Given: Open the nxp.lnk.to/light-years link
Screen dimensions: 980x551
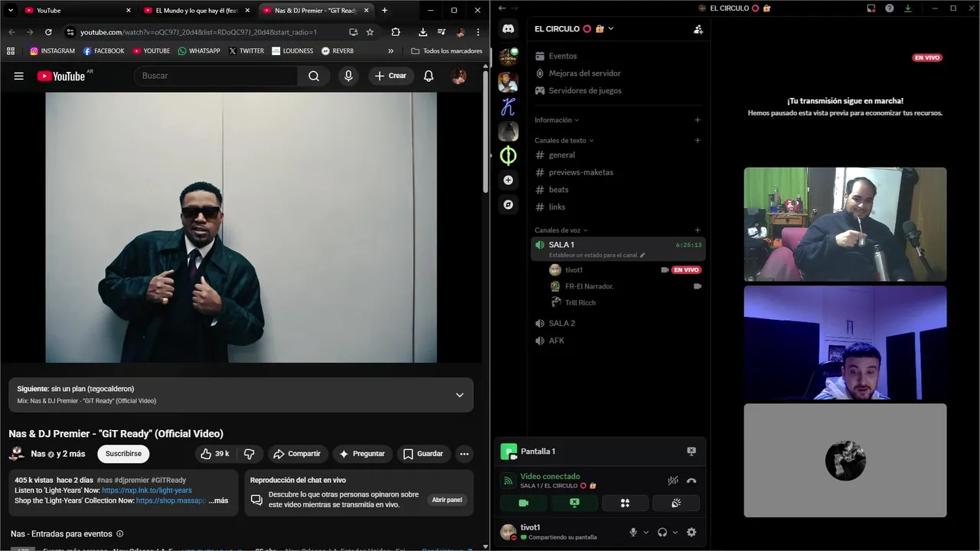Looking at the screenshot, I should click(x=147, y=491).
